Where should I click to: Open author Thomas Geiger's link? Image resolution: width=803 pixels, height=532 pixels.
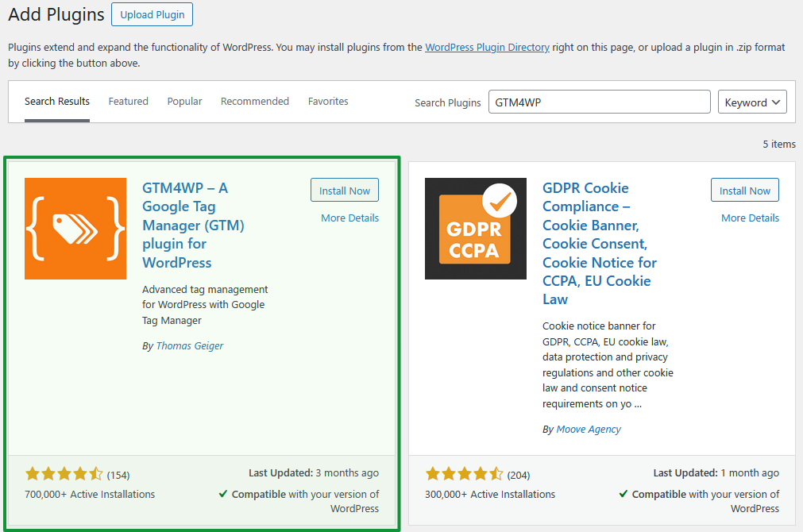[x=191, y=346]
